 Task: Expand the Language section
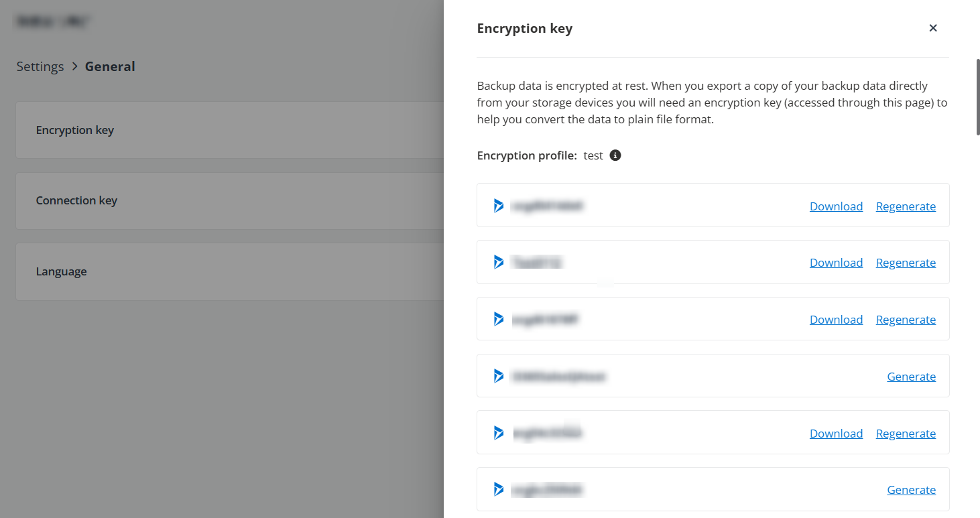click(62, 271)
